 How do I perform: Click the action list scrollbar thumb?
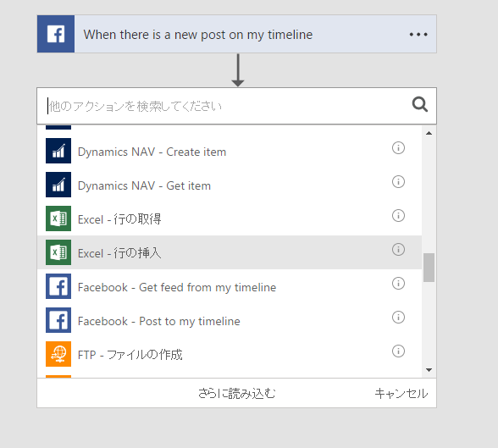coord(429,268)
